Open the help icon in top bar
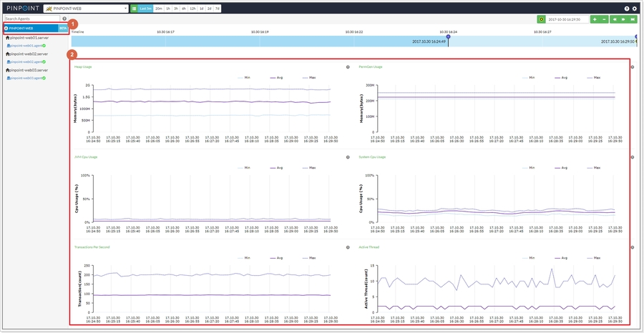644x333 pixels. [x=627, y=9]
